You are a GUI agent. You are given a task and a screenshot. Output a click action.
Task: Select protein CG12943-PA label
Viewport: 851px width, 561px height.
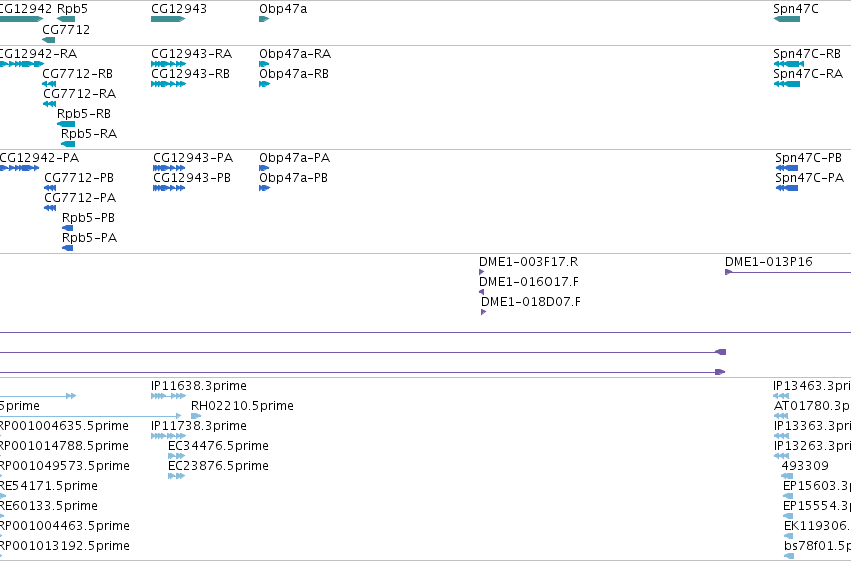pyautogui.click(x=193, y=158)
